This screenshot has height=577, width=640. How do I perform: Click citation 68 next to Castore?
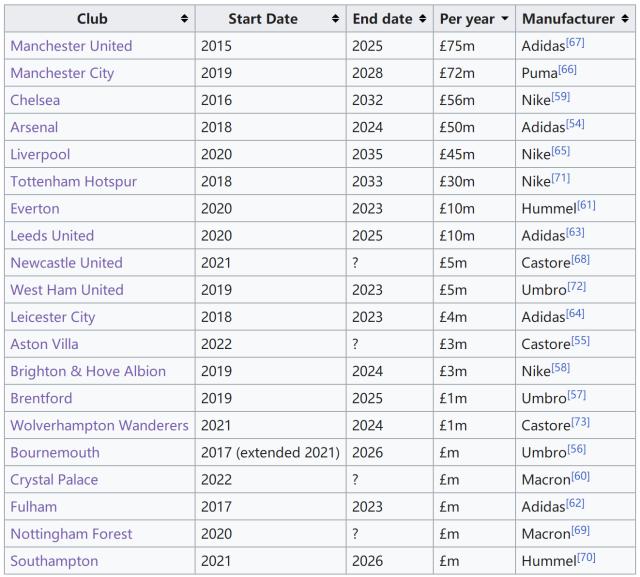coord(580,258)
